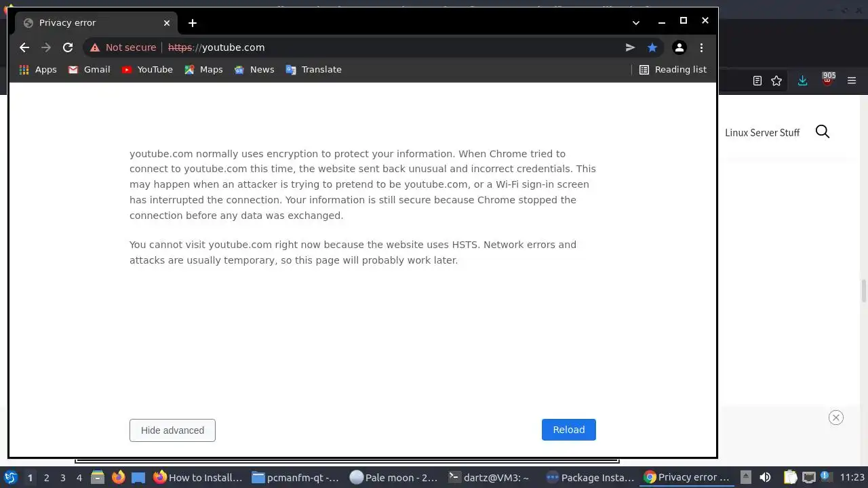Click the grayed-out forward arrow in Chrome

[x=46, y=47]
